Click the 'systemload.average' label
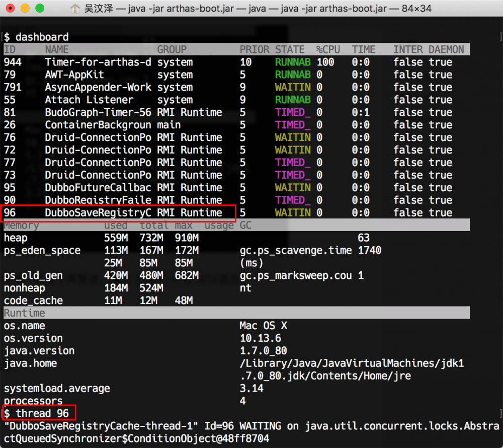The image size is (503, 448). tap(57, 388)
